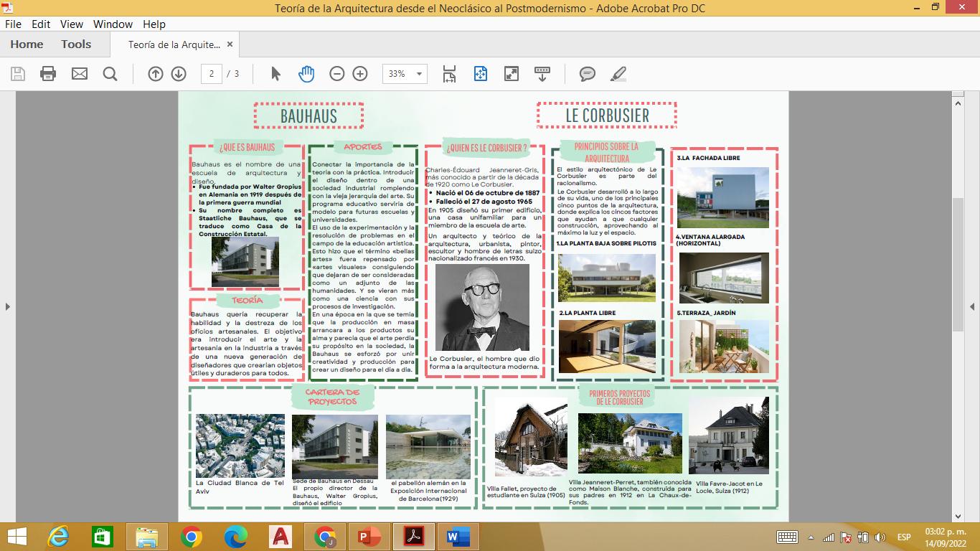980x551 pixels.
Task: Click the scrollbar down arrow
Action: [958, 516]
